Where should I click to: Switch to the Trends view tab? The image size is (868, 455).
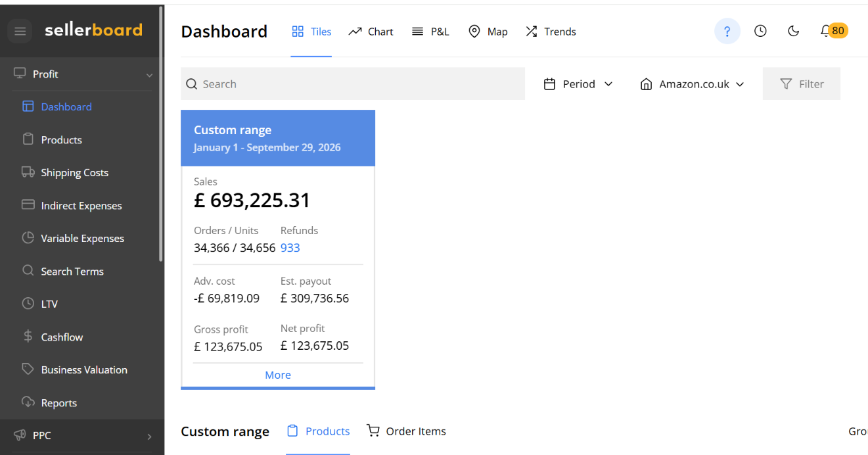[x=551, y=32]
